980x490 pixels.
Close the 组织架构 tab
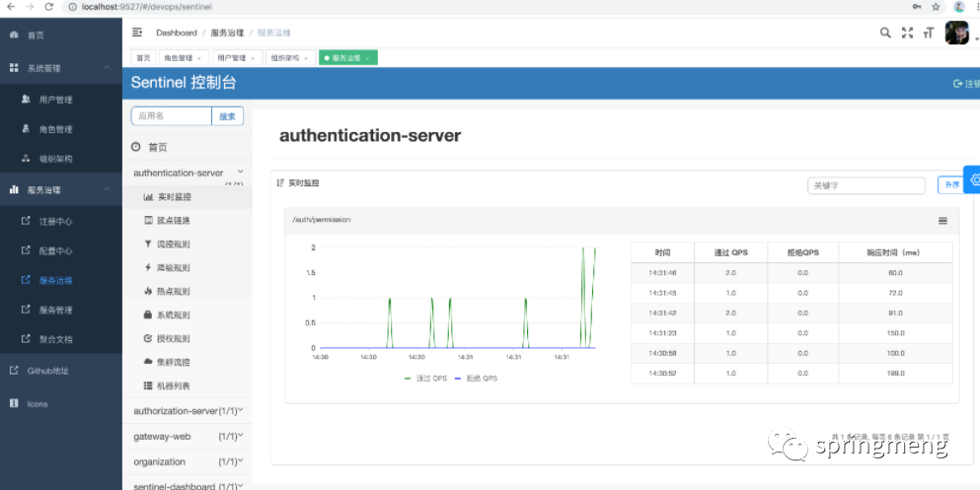click(306, 58)
